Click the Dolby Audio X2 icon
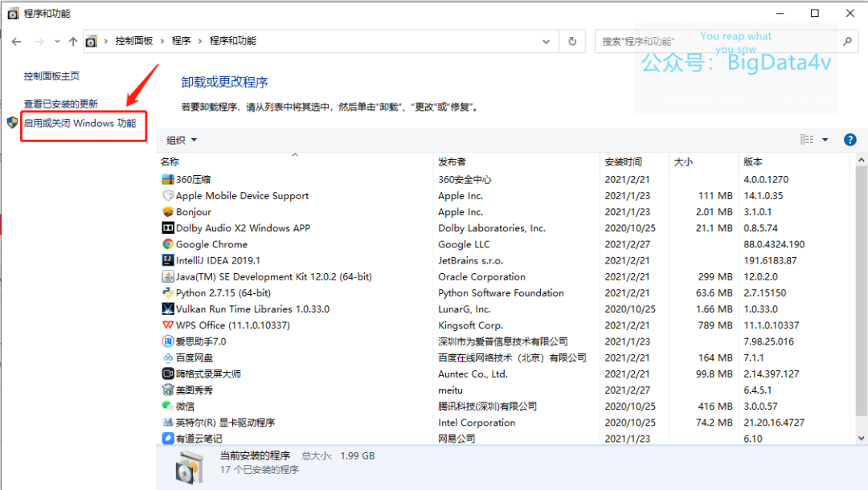Screen dimensions: 868x490 click(x=168, y=228)
